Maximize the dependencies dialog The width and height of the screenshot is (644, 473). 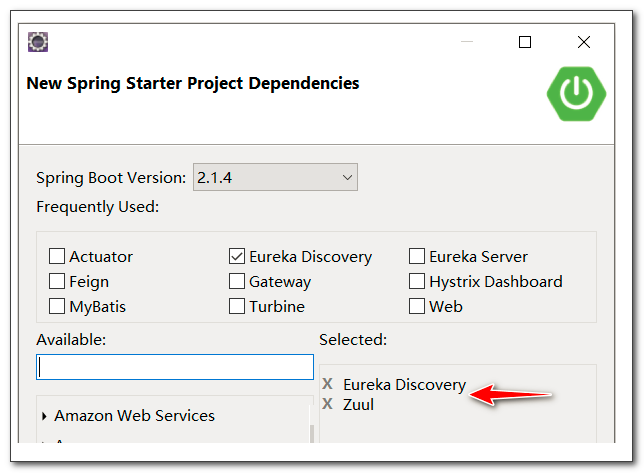click(525, 42)
